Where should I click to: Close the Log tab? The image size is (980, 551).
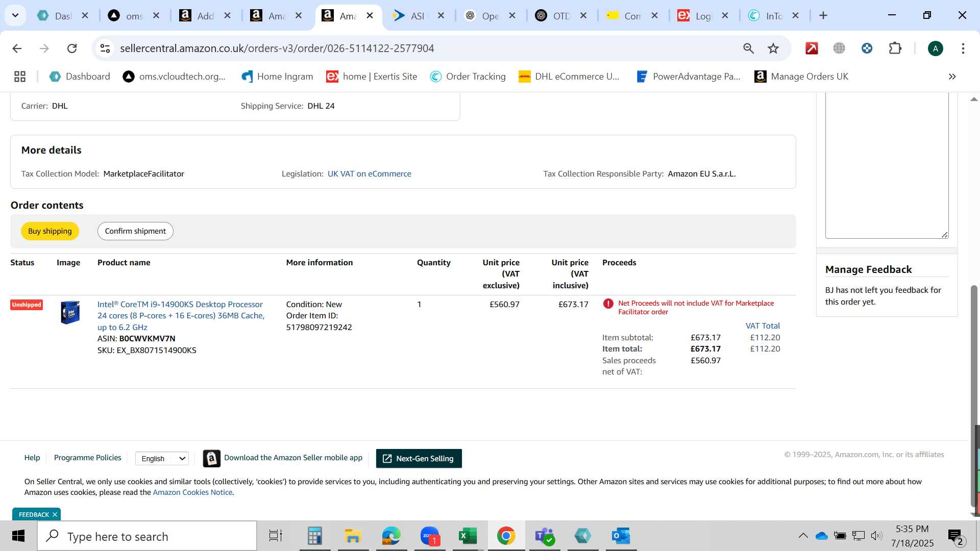click(725, 16)
